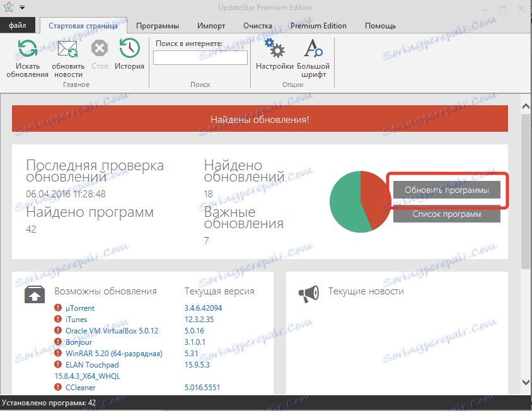This screenshot has width=532, height=411.
Task: Click the Обновить программы button
Action: [446, 190]
